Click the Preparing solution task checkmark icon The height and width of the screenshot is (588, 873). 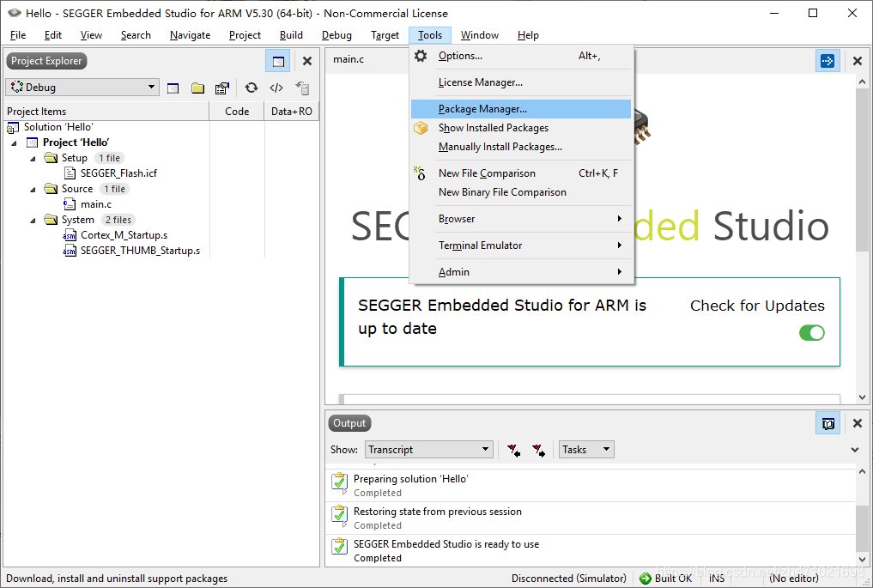339,482
